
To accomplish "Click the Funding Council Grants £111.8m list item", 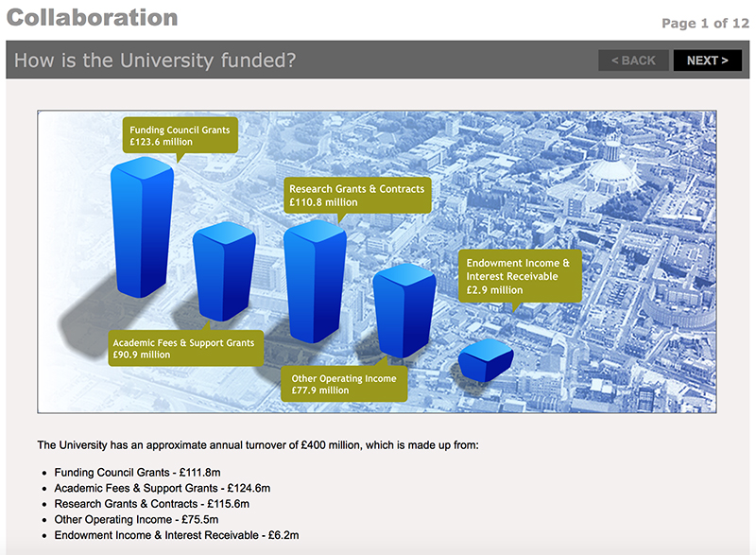I will click(x=137, y=473).
